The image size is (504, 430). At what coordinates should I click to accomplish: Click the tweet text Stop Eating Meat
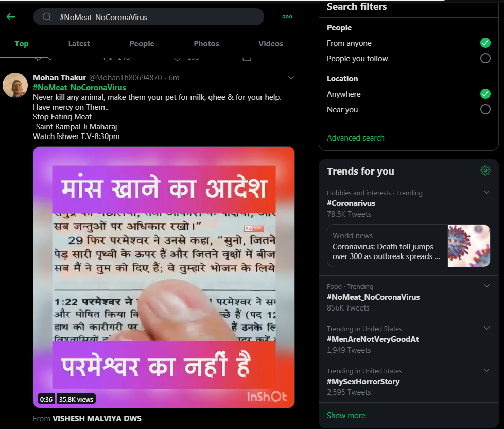(62, 117)
